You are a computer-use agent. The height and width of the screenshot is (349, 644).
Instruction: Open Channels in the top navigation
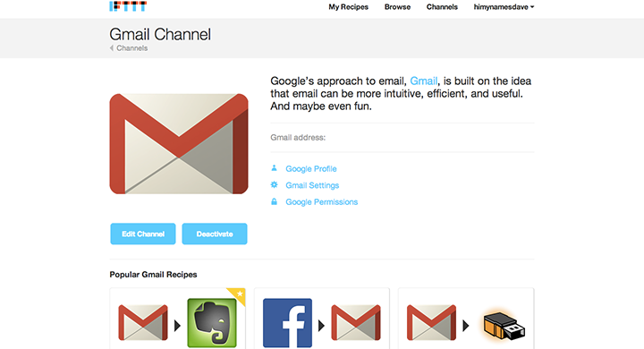click(442, 7)
